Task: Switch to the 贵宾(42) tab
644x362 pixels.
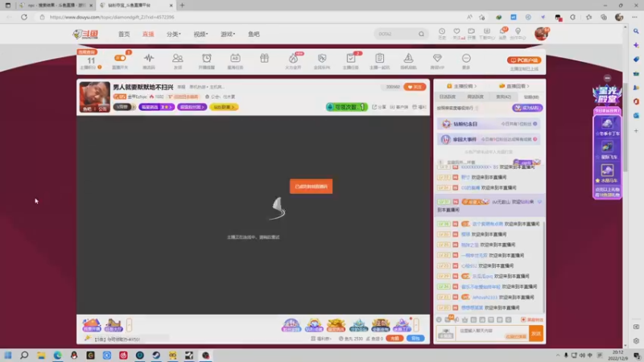Action: (503, 97)
